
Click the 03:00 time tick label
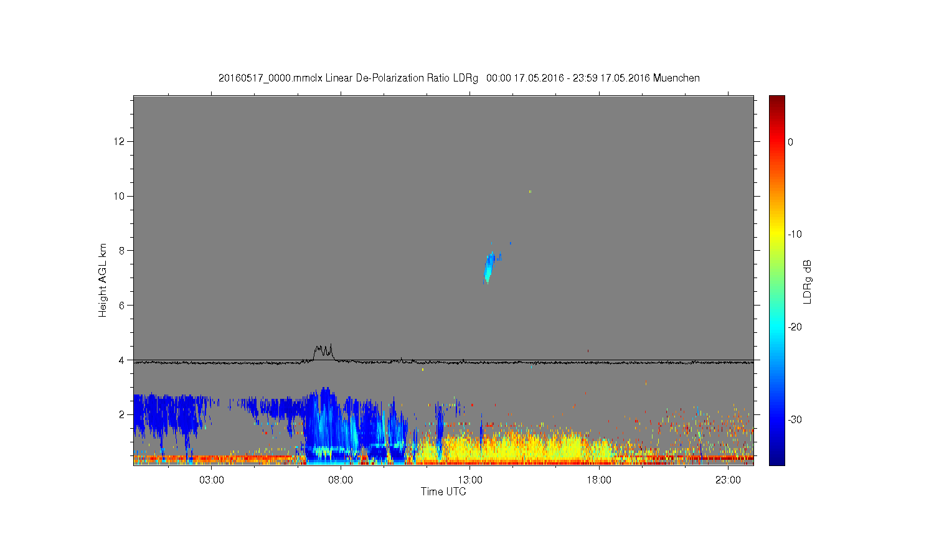coord(212,480)
